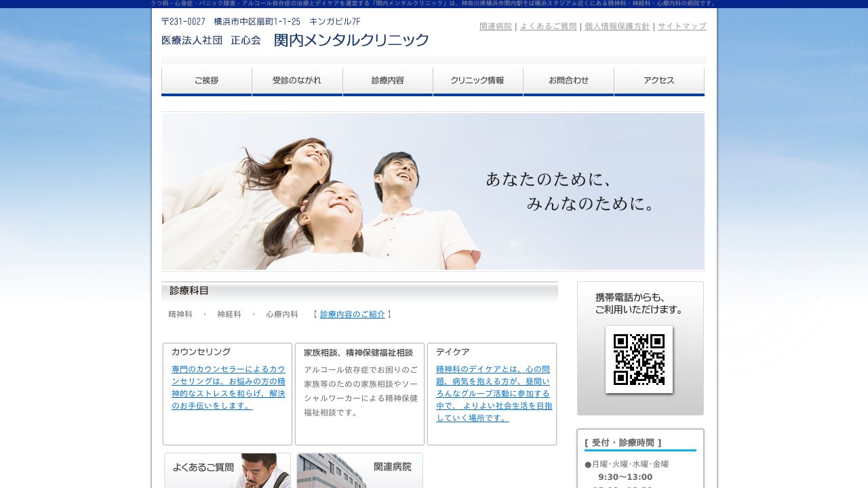Click the 受付・診療時間 panel header
Viewport: 868px width, 488px height.
(x=623, y=441)
